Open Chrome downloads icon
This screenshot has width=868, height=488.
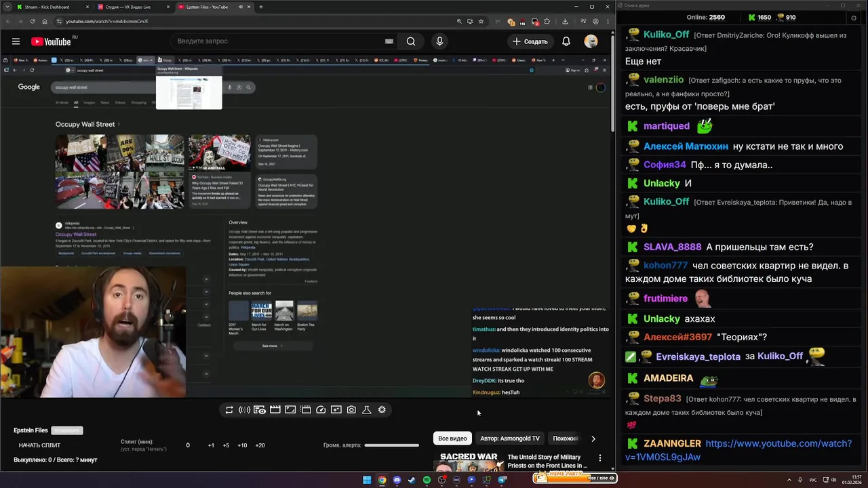[x=565, y=21]
